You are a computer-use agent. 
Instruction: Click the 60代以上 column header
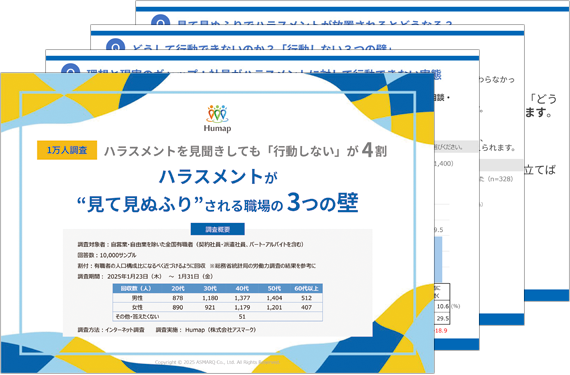(x=306, y=289)
